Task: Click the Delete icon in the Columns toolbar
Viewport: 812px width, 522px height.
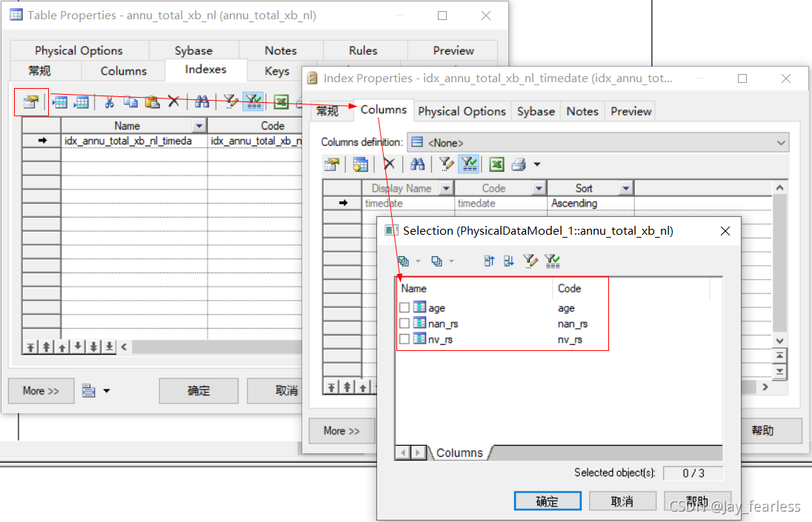Action: (390, 164)
